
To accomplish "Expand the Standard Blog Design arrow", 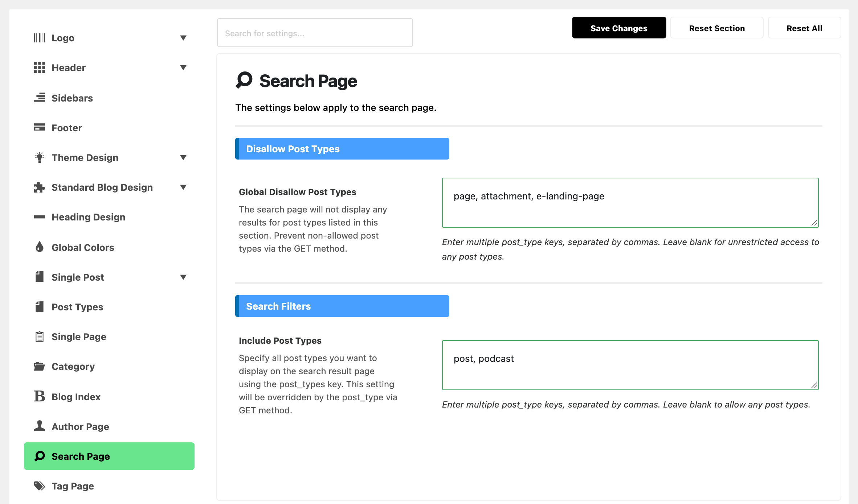I will coord(183,187).
